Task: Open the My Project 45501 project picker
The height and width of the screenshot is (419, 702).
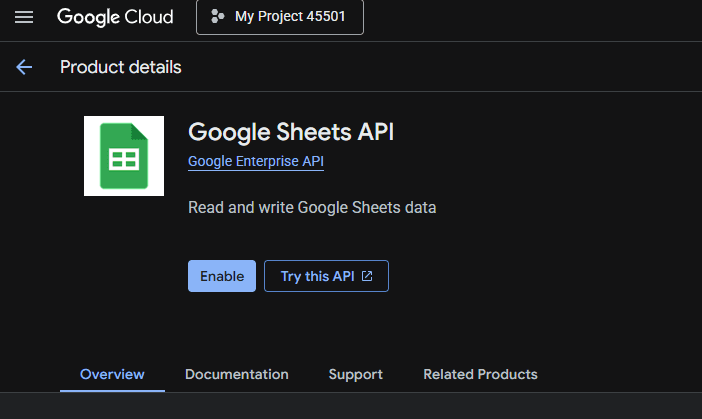Action: [280, 17]
